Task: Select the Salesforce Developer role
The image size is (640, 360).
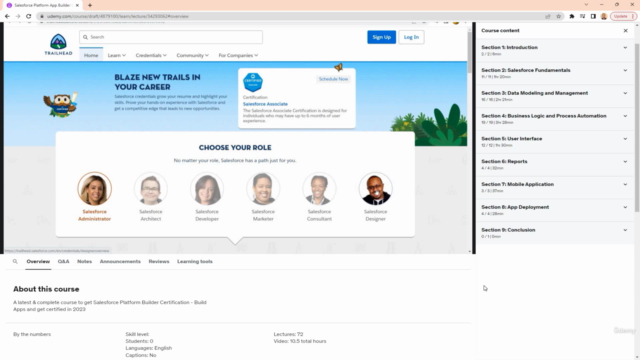Action: coord(207,197)
